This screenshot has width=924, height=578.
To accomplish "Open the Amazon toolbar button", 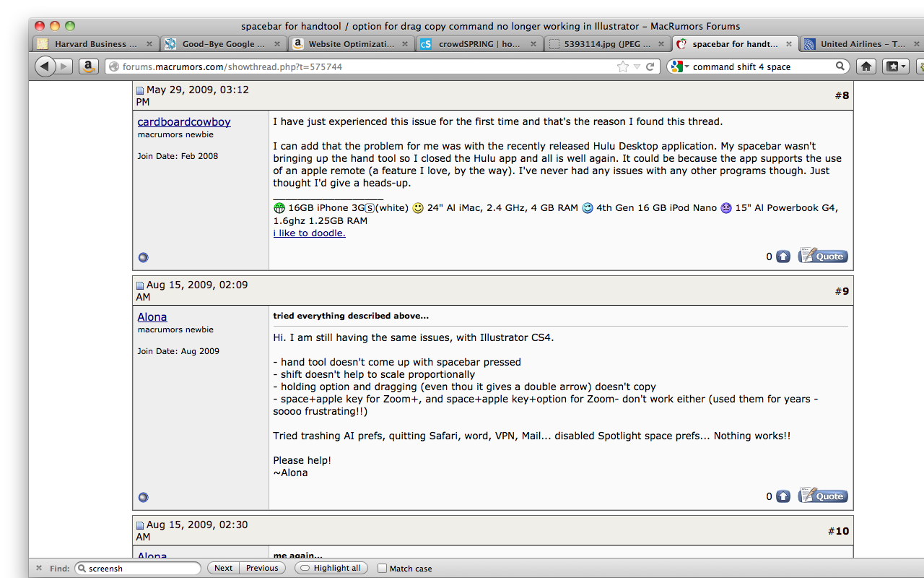I will (88, 66).
